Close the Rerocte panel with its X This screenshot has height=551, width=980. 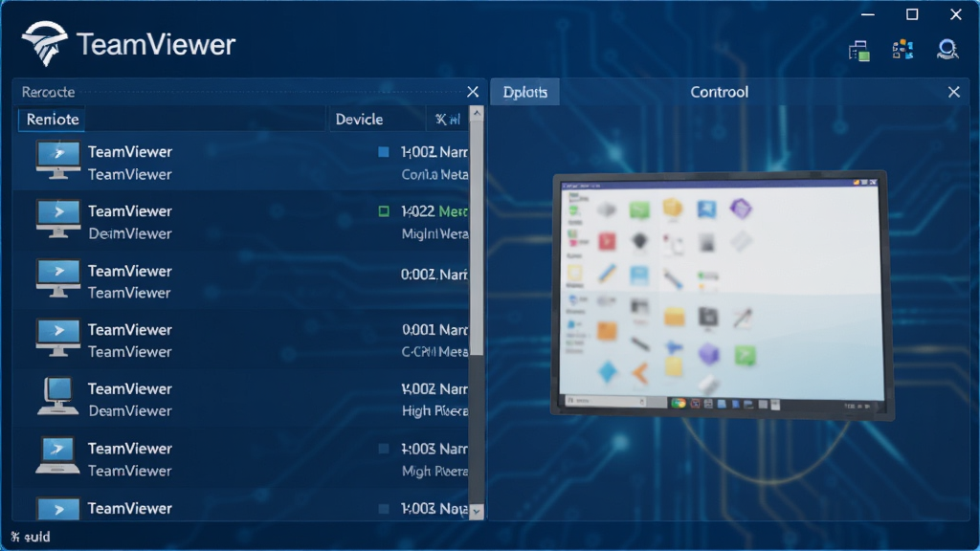(473, 92)
